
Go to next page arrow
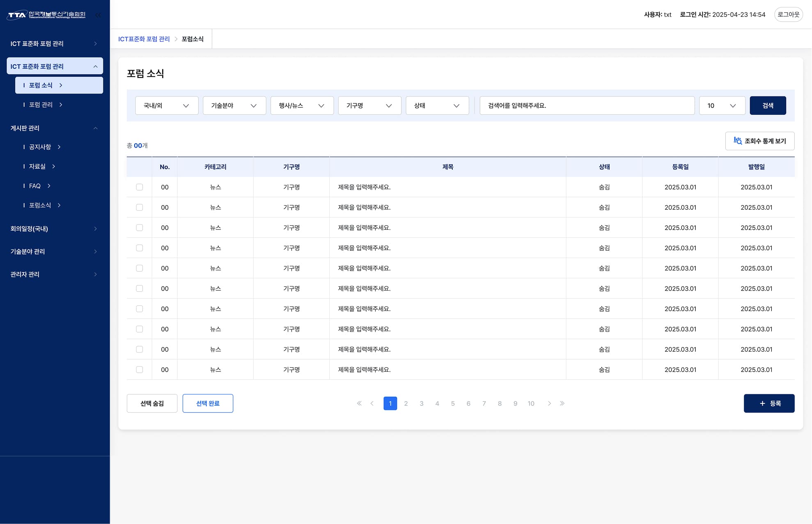click(x=549, y=403)
